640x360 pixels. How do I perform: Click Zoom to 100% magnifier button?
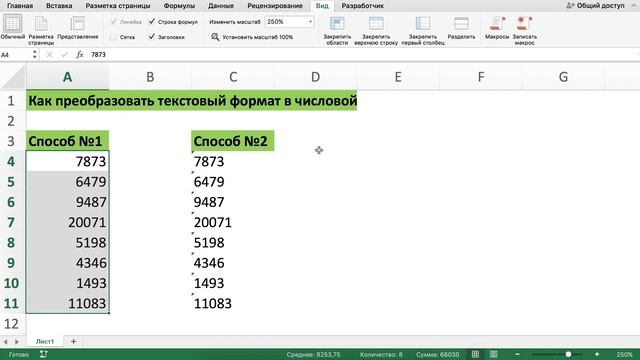point(215,37)
